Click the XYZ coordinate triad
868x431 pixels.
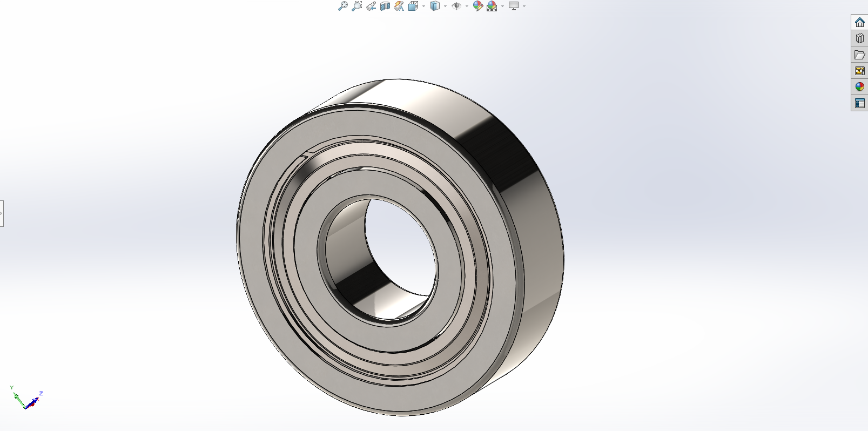point(26,398)
